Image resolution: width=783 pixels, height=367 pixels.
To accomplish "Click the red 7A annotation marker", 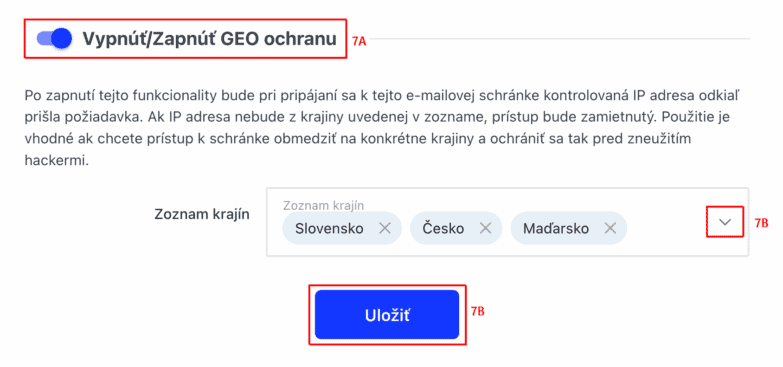I will [359, 42].
